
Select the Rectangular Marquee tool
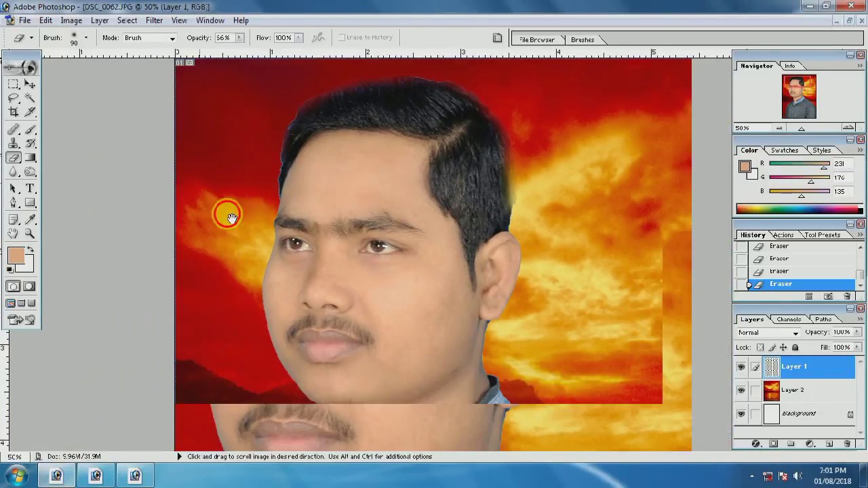pyautogui.click(x=14, y=84)
